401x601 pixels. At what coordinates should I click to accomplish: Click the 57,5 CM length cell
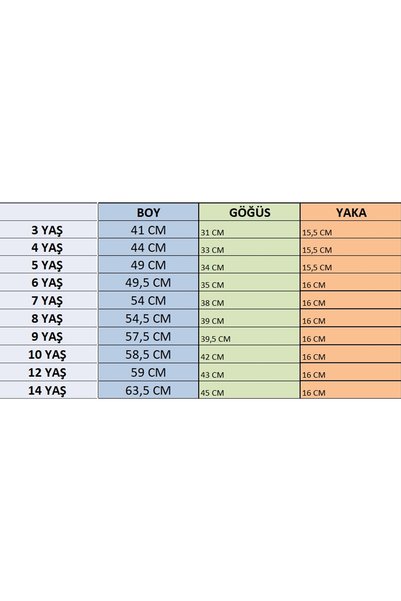(x=148, y=337)
